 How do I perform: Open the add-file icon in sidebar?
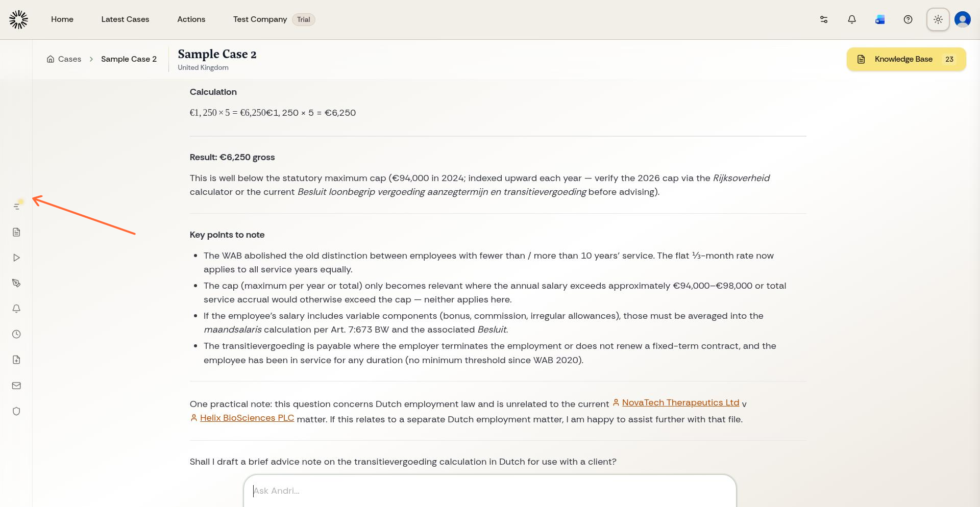[x=16, y=360]
